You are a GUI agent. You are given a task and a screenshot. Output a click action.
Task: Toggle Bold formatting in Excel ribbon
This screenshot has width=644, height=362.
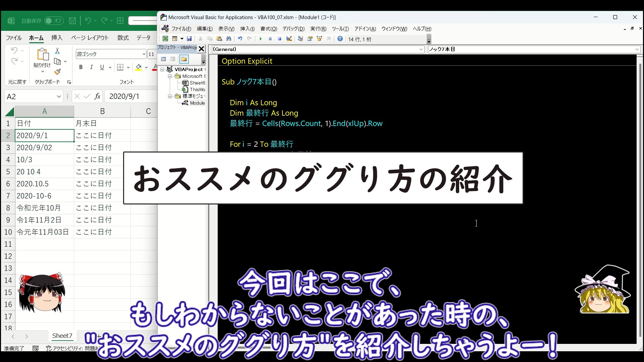click(81, 67)
